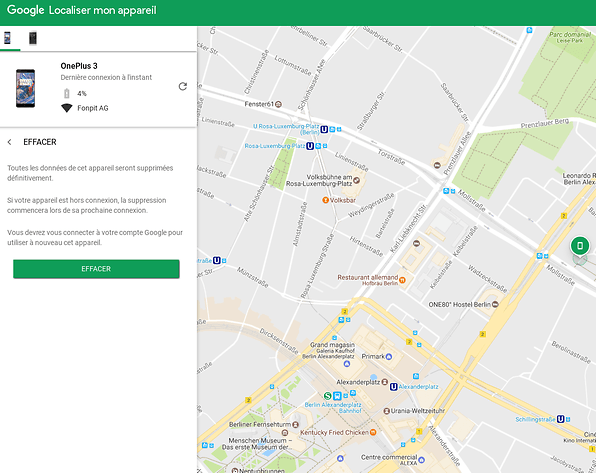Click the Alexanderplatz U-Bahn icon
Viewport: 596px width, 473px height.
point(394,387)
